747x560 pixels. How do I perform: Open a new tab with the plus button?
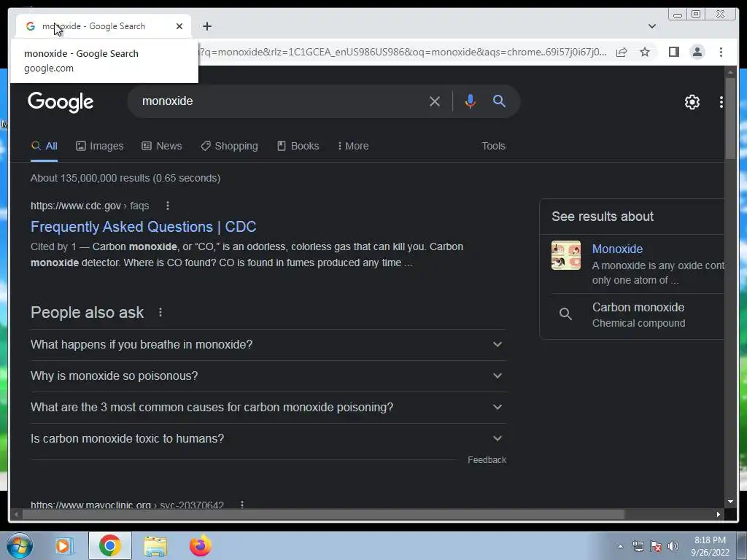(x=206, y=26)
